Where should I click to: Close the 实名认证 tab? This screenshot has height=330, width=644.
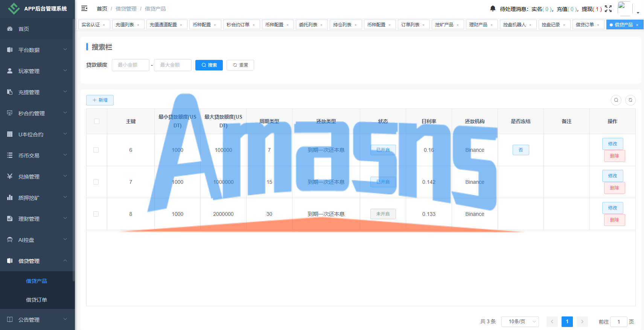tap(104, 25)
